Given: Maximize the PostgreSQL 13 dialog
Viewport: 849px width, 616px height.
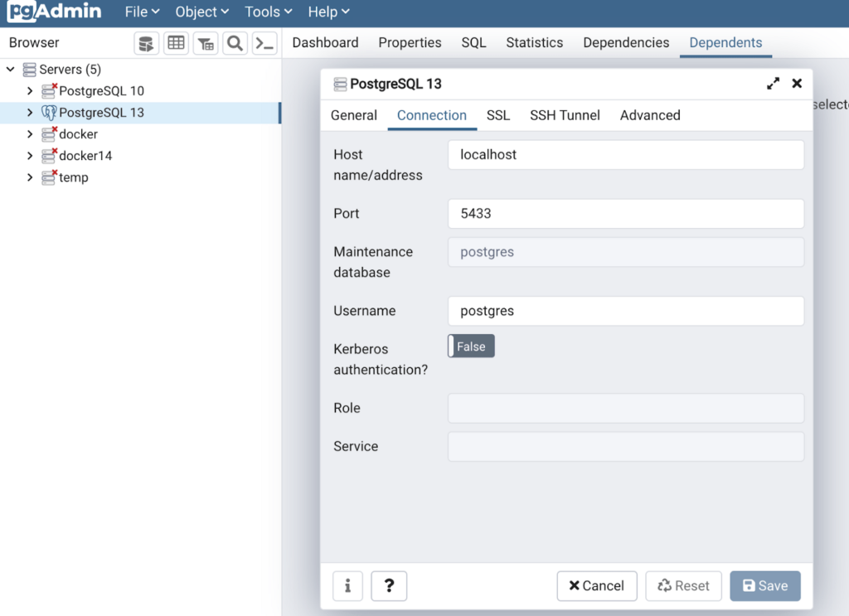Looking at the screenshot, I should [x=774, y=84].
